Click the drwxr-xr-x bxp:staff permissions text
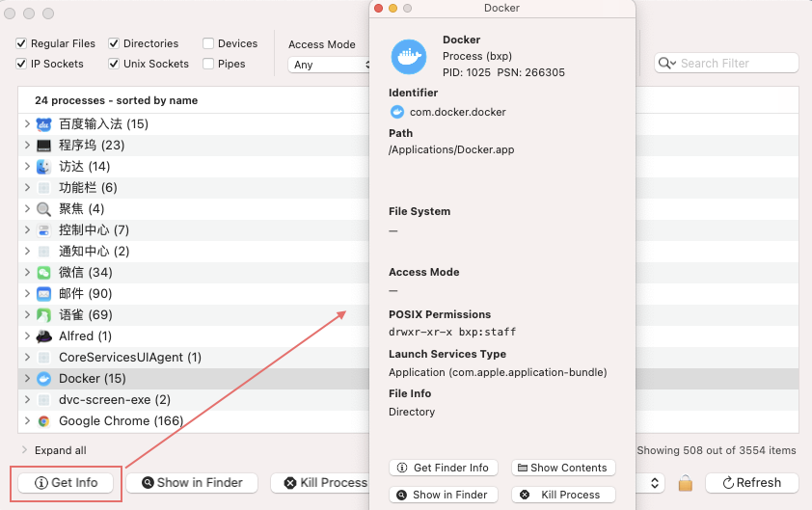The height and width of the screenshot is (510, 812). 452,332
